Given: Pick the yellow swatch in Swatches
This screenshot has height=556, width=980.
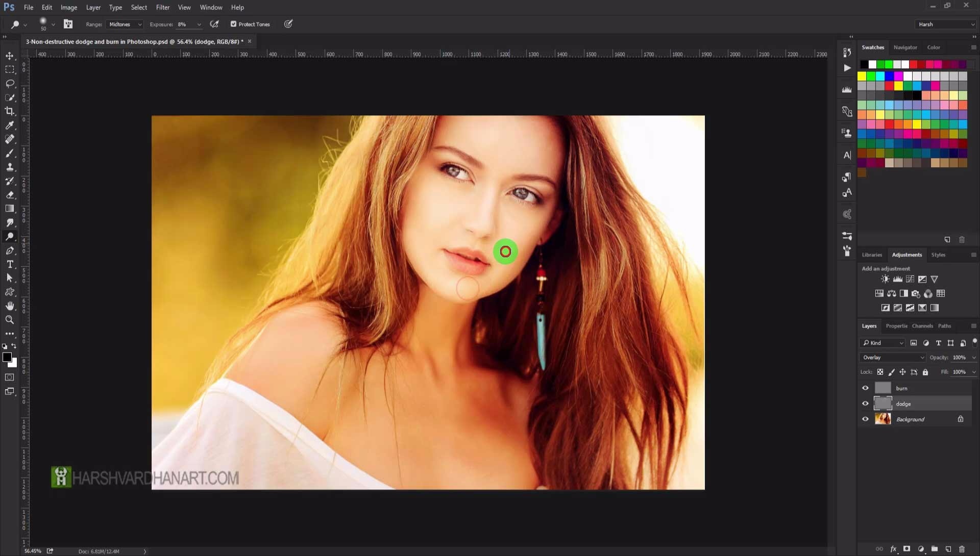Looking at the screenshot, I should coord(862,76).
